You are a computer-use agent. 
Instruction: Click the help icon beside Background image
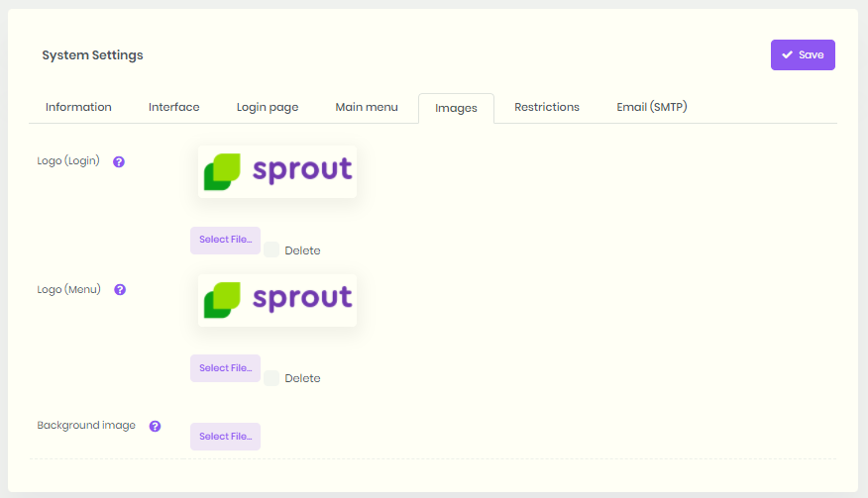pyautogui.click(x=155, y=426)
